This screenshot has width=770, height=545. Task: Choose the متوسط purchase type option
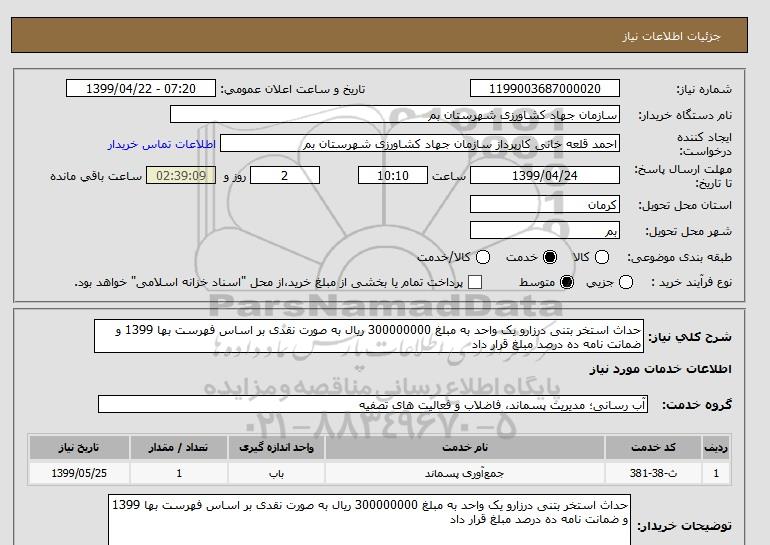[x=567, y=282]
